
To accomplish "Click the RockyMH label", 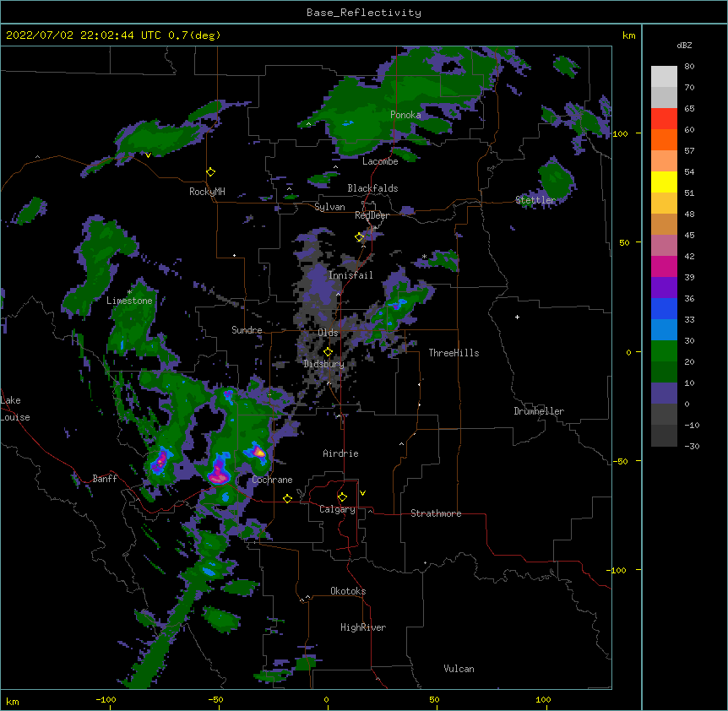I will point(207,191).
